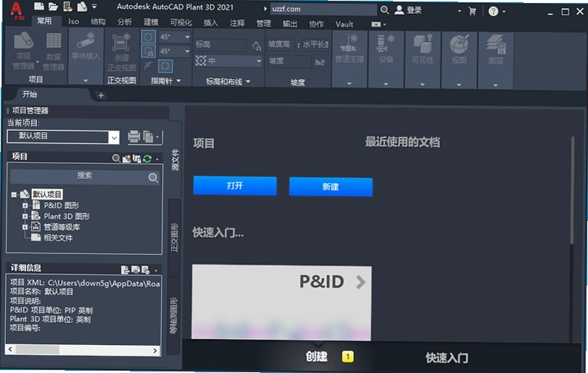Click the blue 新建 button
The height and width of the screenshot is (373, 588).
331,187
